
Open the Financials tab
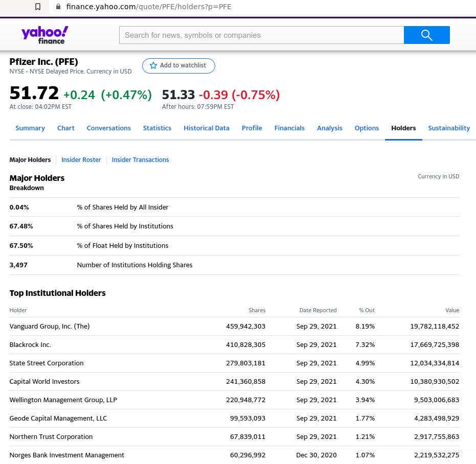(289, 128)
